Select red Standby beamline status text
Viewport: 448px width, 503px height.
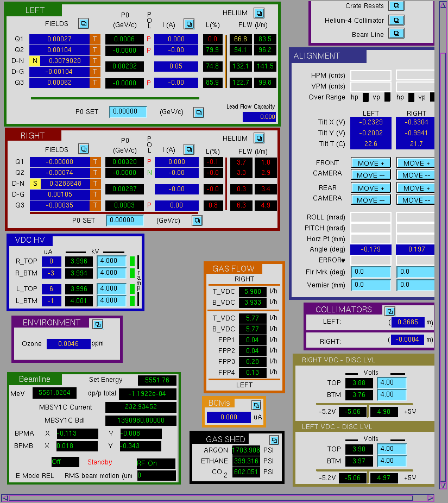pyautogui.click(x=100, y=462)
